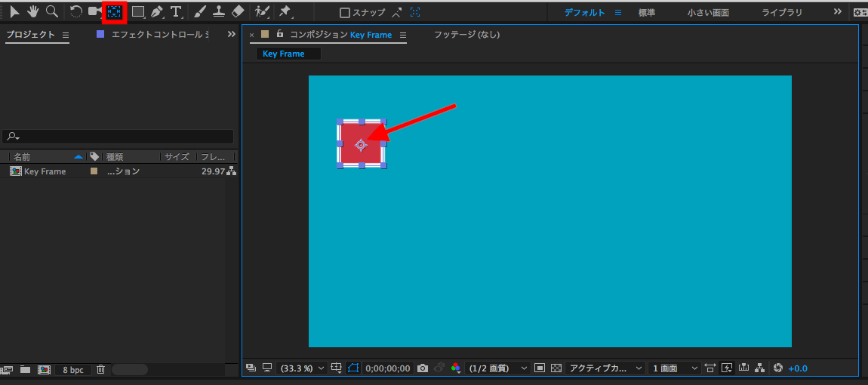Viewport: 868px width, 385px height.
Task: Open resolution (1/2 画質) dropdown
Action: [x=497, y=368]
